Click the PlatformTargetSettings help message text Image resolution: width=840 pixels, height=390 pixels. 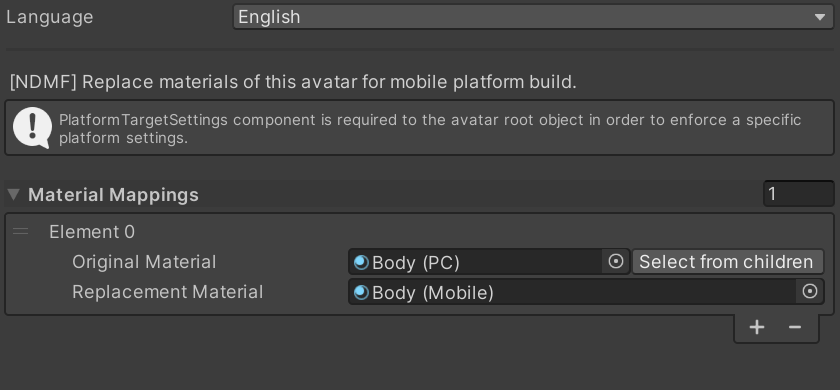[430, 129]
